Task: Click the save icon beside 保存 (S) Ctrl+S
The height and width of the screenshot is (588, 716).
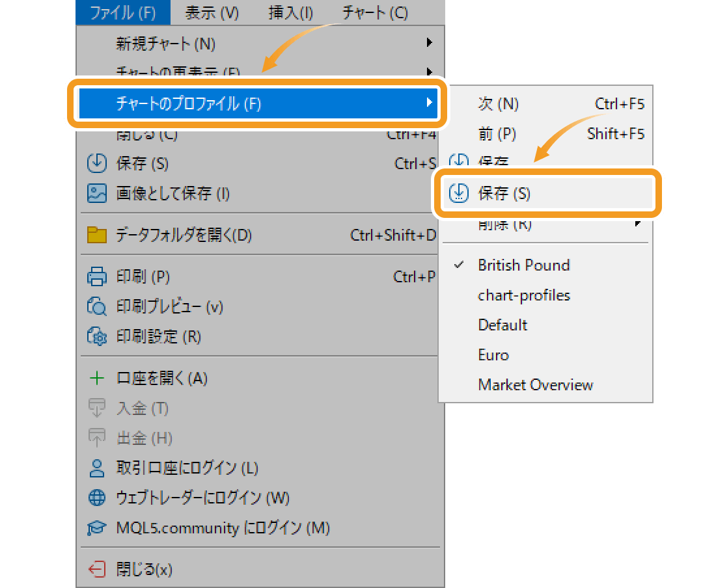Action: click(x=97, y=163)
